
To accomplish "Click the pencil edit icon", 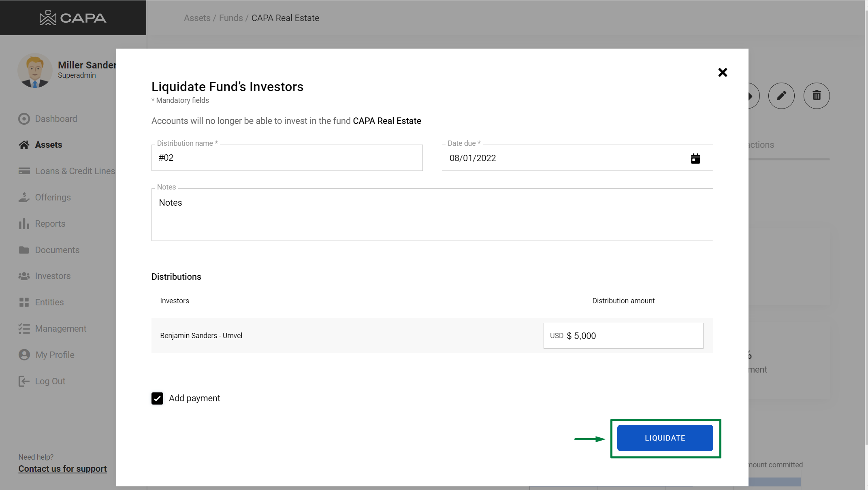I will click(781, 96).
